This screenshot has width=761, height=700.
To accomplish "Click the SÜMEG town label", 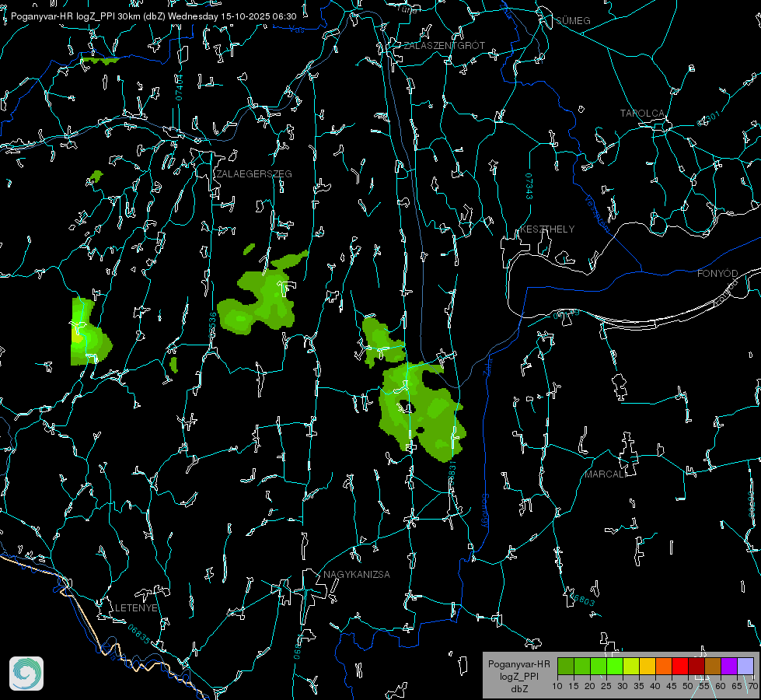I will coord(573,20).
